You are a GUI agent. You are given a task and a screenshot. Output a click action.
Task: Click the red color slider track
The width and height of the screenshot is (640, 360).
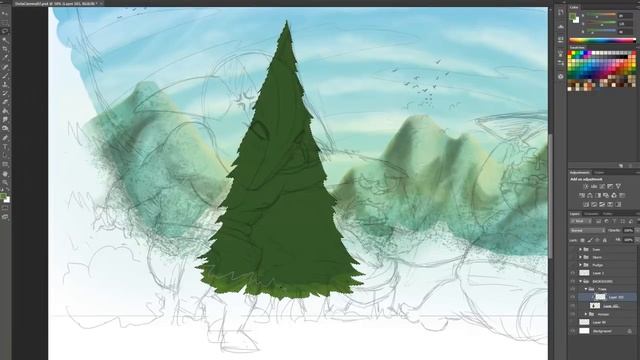point(602,15)
